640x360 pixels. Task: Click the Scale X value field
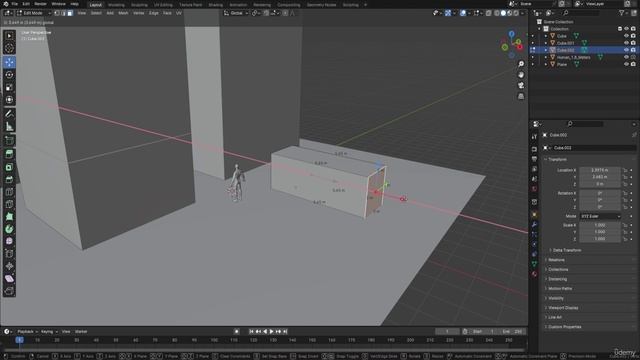tap(600, 225)
